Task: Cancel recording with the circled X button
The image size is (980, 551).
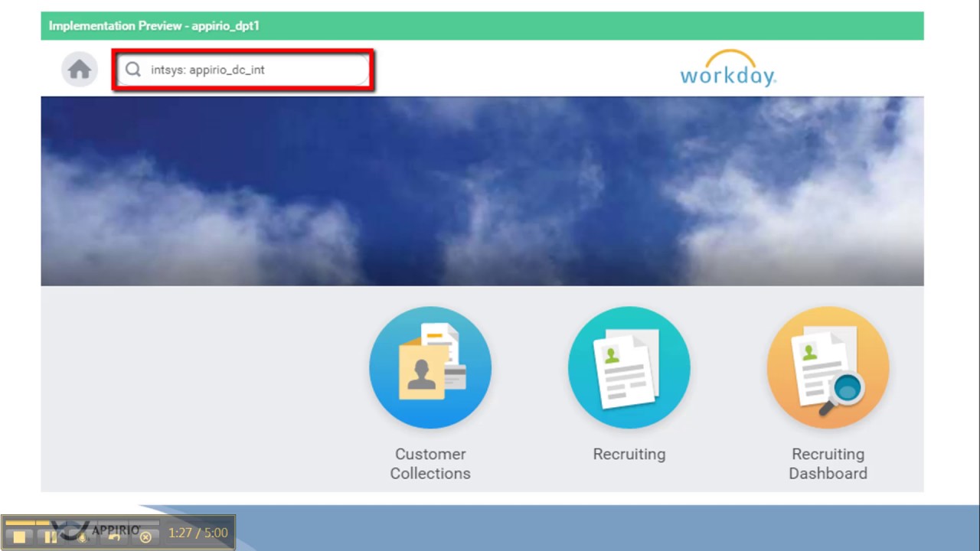Action: (145, 537)
